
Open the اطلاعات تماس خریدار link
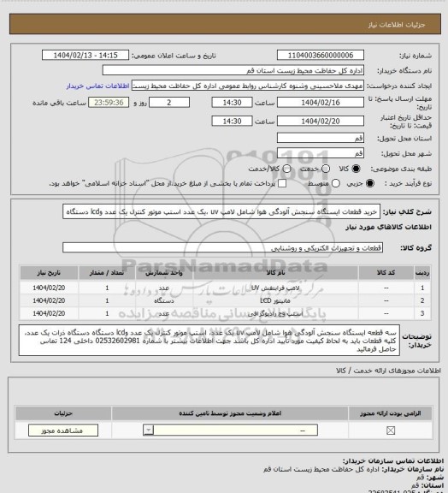[98, 86]
